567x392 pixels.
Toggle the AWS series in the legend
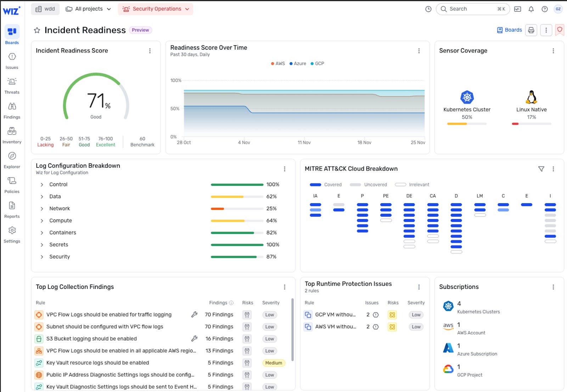point(278,63)
